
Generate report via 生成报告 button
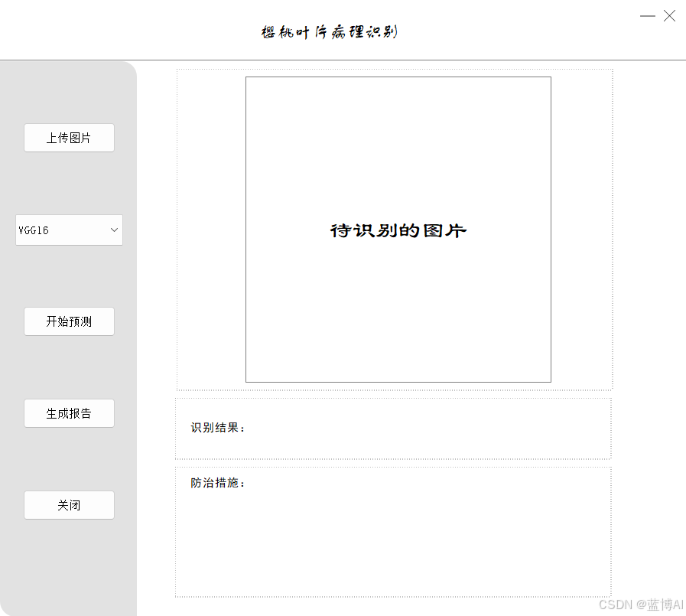click(x=69, y=413)
